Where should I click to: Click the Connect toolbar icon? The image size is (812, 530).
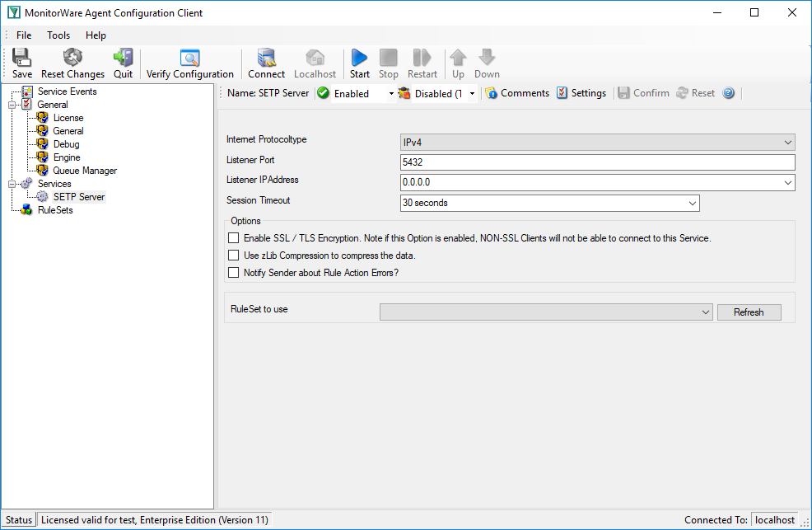(266, 58)
